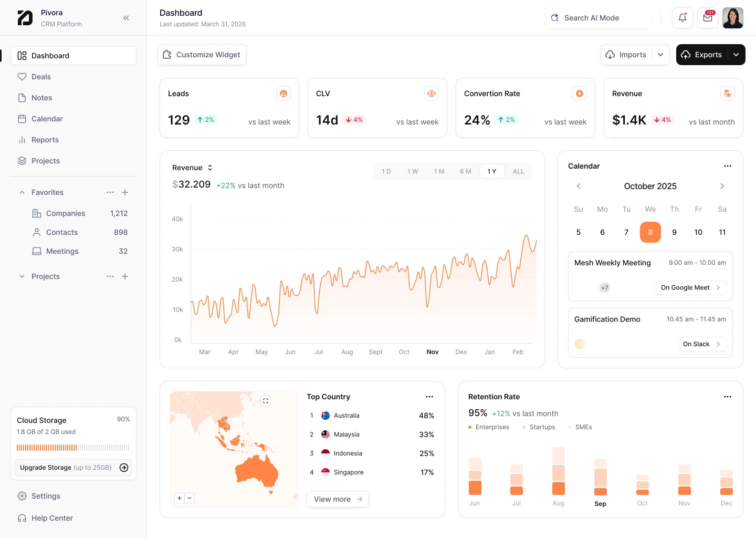Select the 1 W time range
This screenshot has height=538, width=756.
point(413,171)
